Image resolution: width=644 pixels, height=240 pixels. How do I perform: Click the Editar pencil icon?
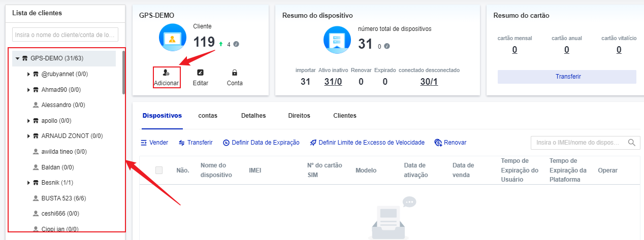click(x=200, y=73)
